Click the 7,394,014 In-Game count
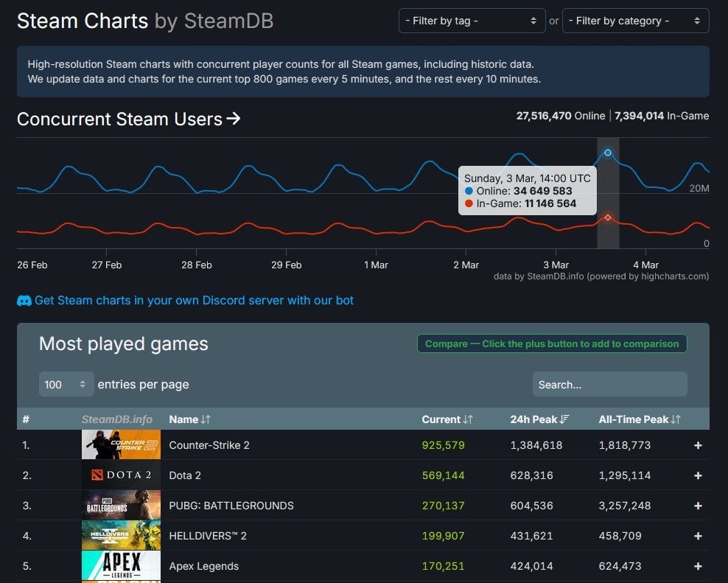Viewport: 728px width, 583px height. [662, 116]
